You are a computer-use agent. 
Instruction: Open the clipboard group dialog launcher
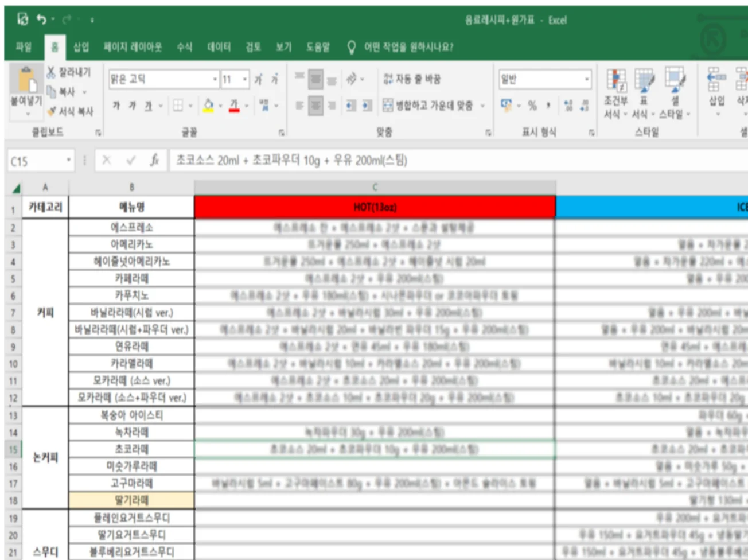tap(98, 133)
